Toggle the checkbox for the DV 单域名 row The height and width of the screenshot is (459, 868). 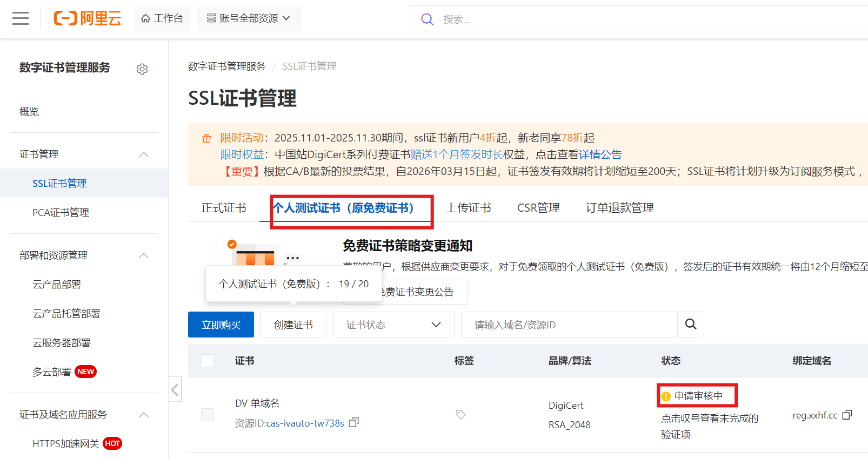[208, 415]
